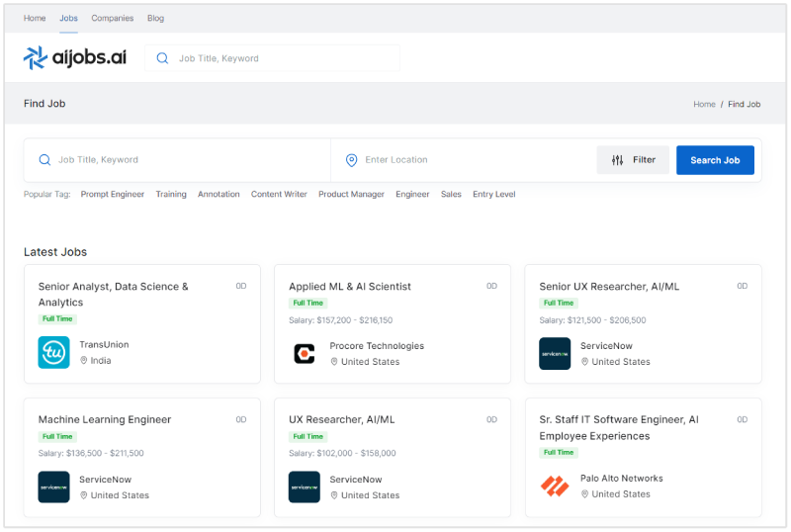The height and width of the screenshot is (532, 791).
Task: Click the Procore Technologies logo
Action: pyautogui.click(x=305, y=353)
